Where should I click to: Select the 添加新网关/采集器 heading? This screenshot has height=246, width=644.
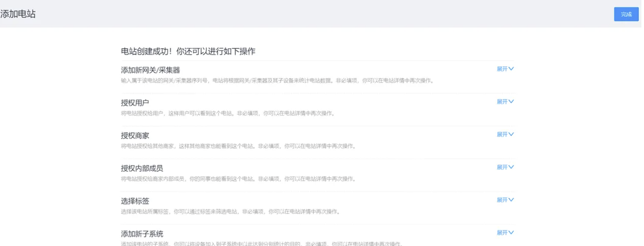pyautogui.click(x=150, y=70)
